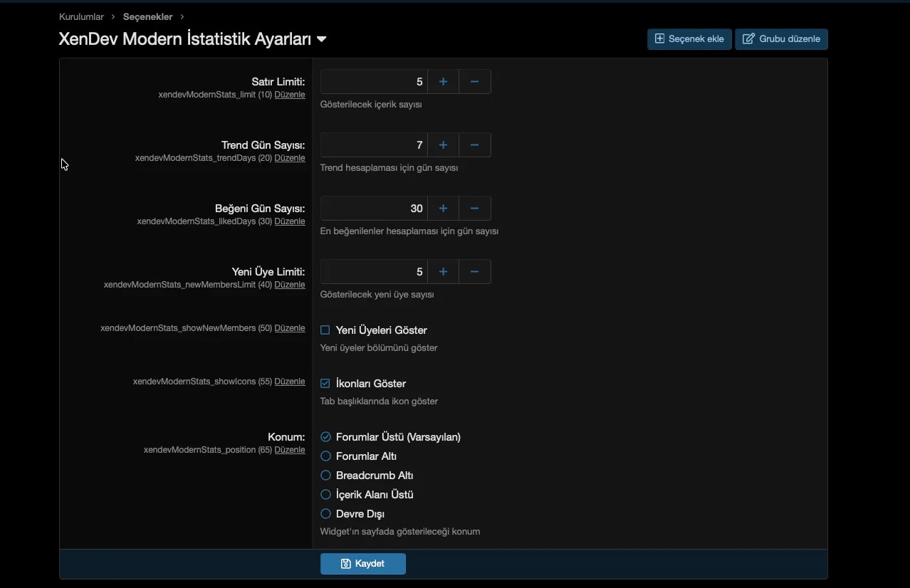This screenshot has width=910, height=588.
Task: Uncheck İkonları Göster checkbox
Action: tap(325, 384)
